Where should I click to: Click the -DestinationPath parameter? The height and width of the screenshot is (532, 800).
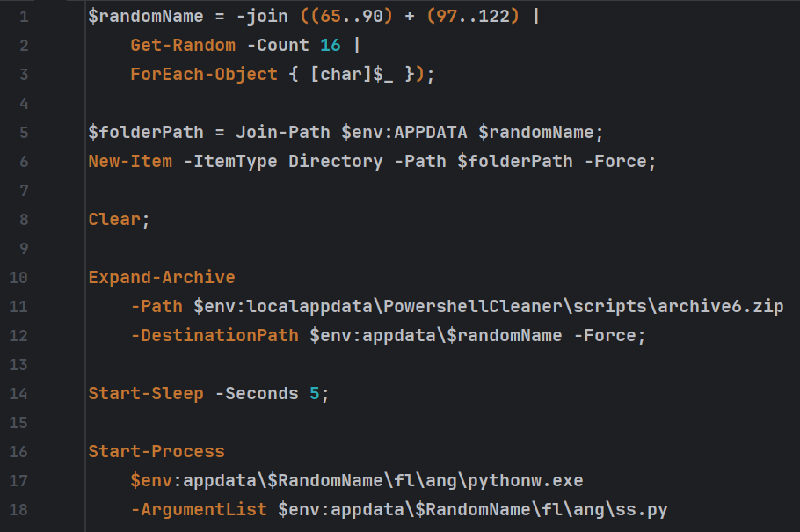point(215,335)
